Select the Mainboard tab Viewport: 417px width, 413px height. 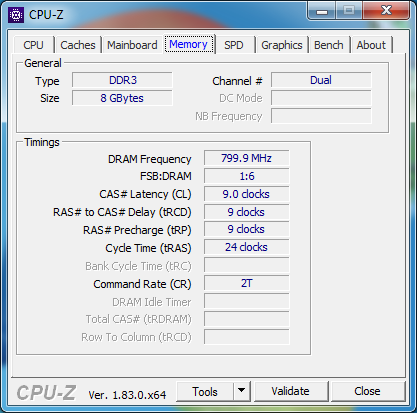click(x=132, y=45)
